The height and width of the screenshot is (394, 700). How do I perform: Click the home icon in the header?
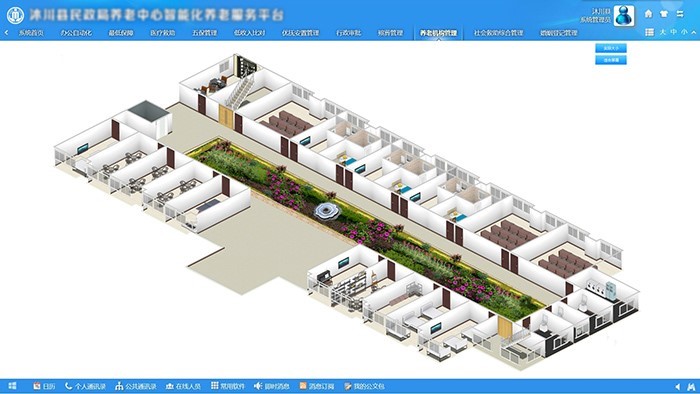coord(648,14)
